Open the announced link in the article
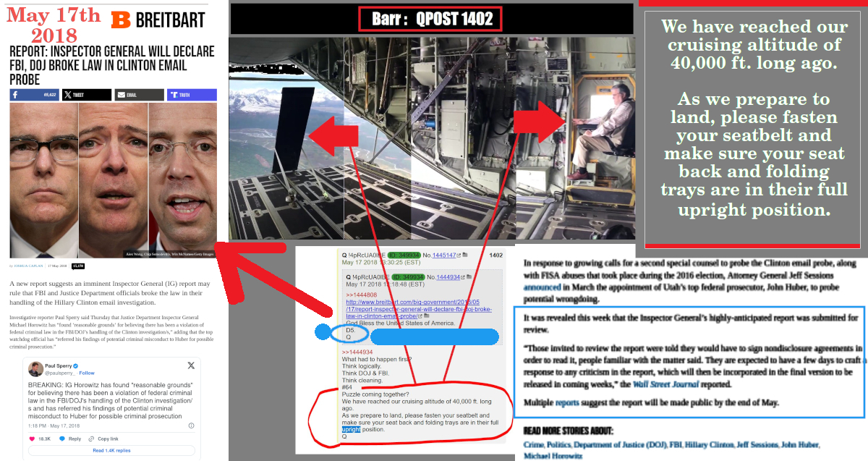This screenshot has width=868, height=461. 543,287
